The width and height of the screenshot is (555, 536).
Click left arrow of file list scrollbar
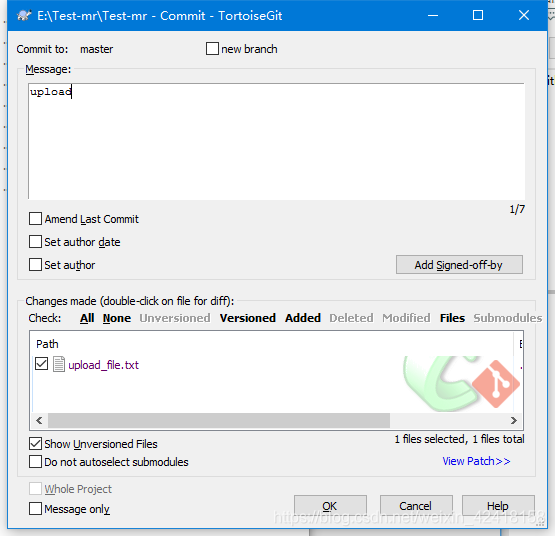tap(39, 420)
